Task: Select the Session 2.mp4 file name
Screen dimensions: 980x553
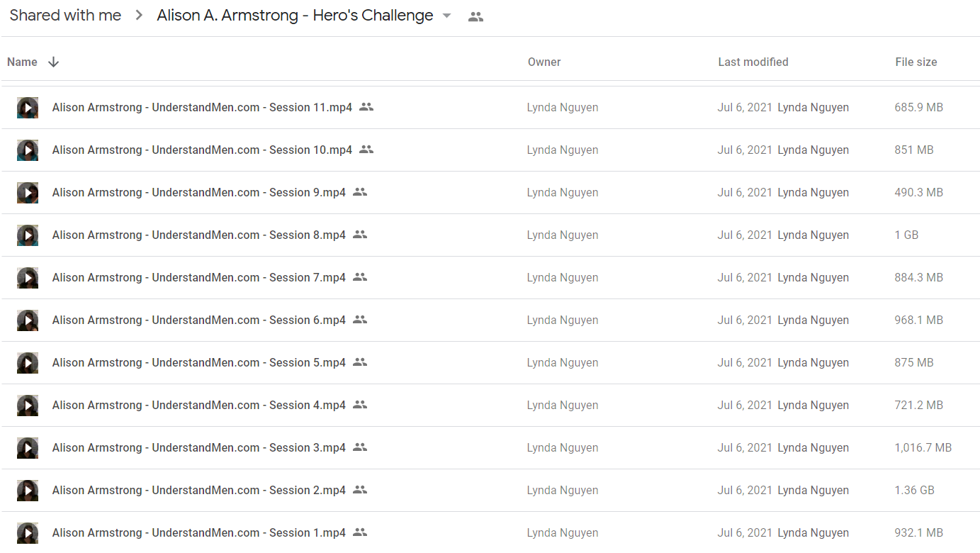Action: pos(199,490)
